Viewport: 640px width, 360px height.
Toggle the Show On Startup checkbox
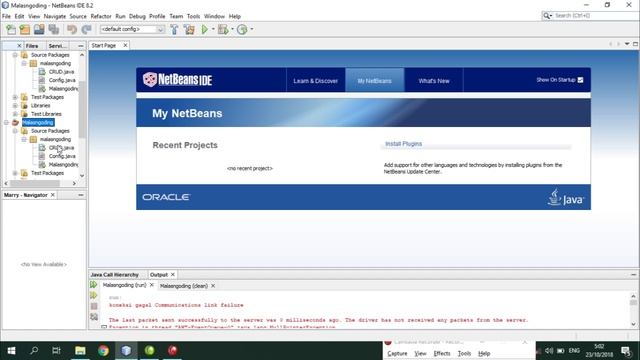pos(580,80)
